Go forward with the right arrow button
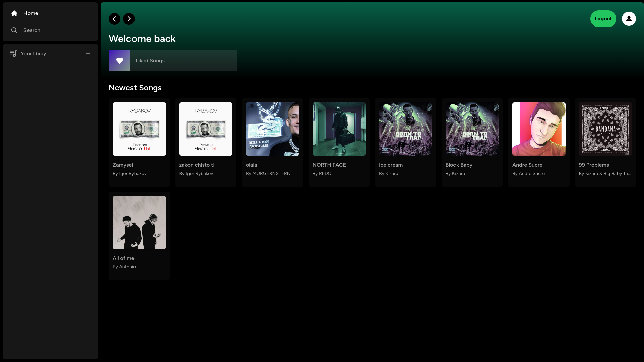Image resolution: width=644 pixels, height=362 pixels. (x=129, y=19)
